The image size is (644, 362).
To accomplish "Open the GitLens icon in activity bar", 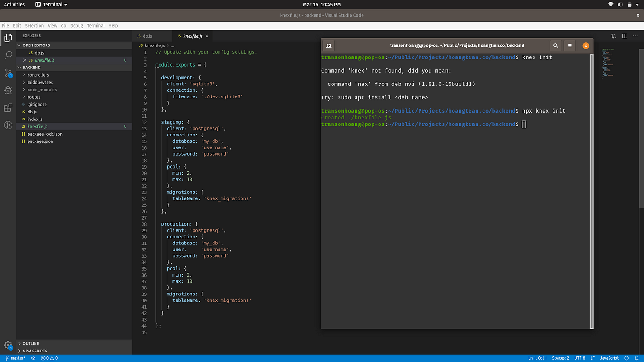I will click(8, 125).
